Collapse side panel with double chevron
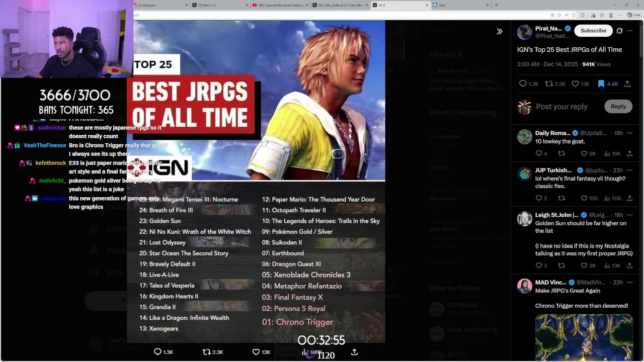Image resolution: width=644 pixels, height=362 pixels. (499, 31)
